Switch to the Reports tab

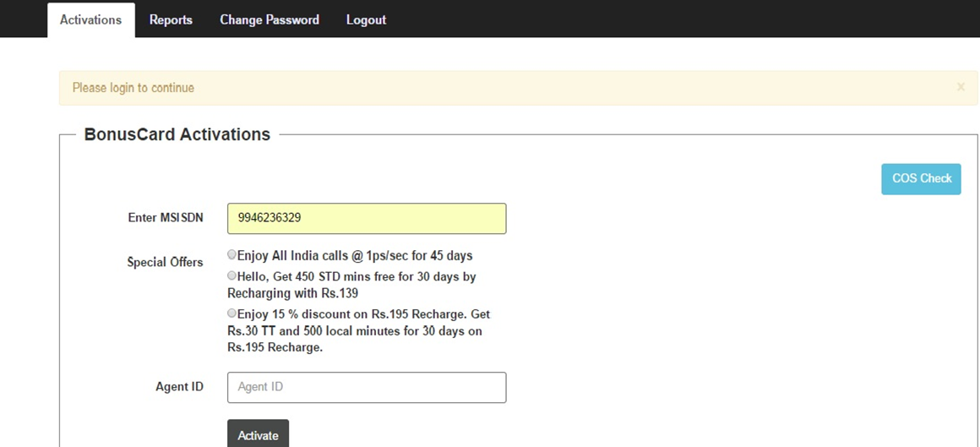[x=171, y=20]
